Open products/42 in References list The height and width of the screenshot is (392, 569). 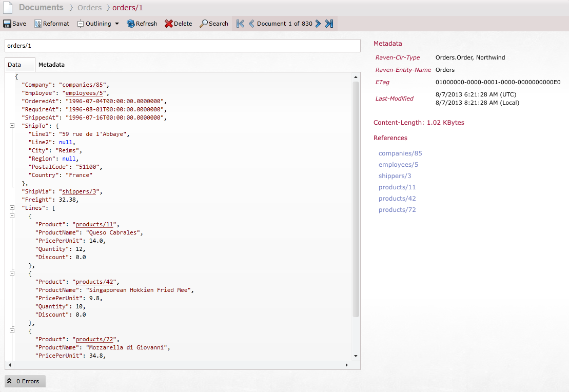(x=397, y=198)
